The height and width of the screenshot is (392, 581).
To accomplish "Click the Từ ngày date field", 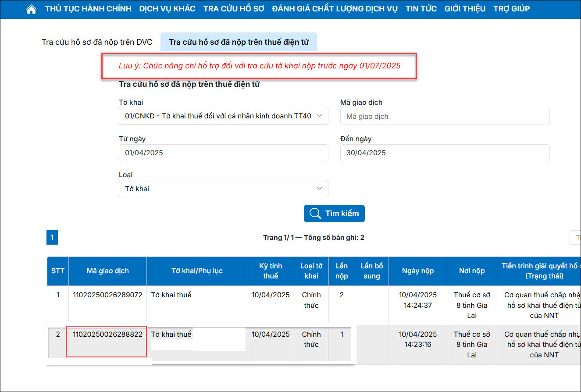I will pyautogui.click(x=223, y=153).
